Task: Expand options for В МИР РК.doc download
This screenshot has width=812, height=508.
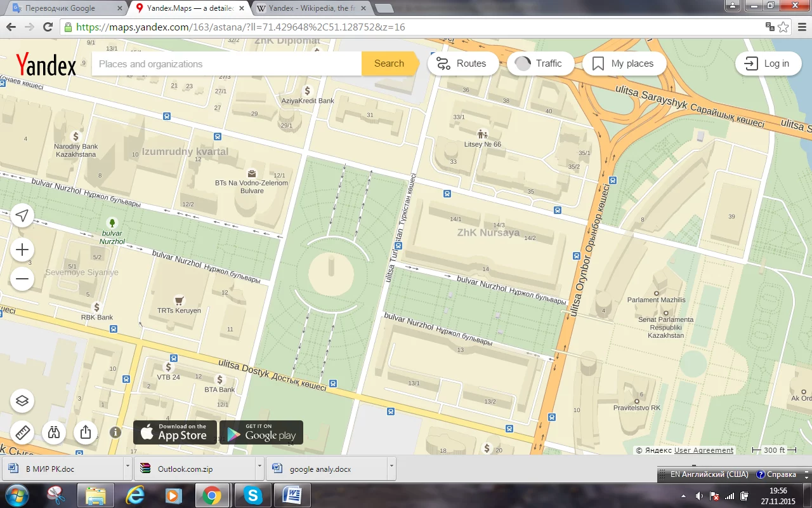Action: pos(128,469)
